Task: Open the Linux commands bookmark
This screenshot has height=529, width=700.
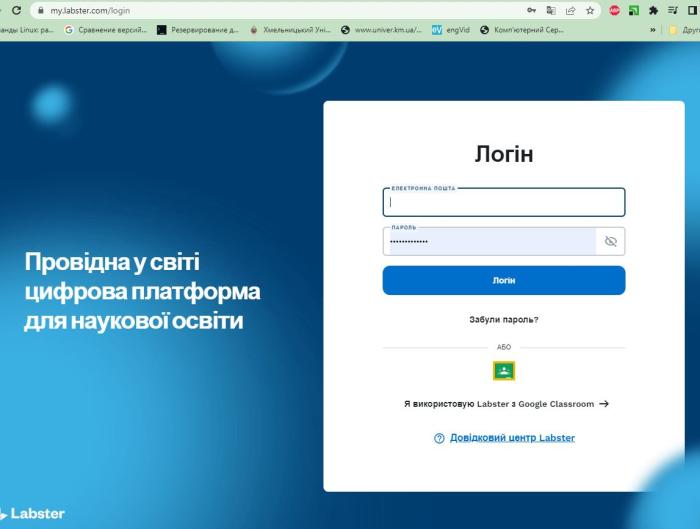Action: click(27, 30)
